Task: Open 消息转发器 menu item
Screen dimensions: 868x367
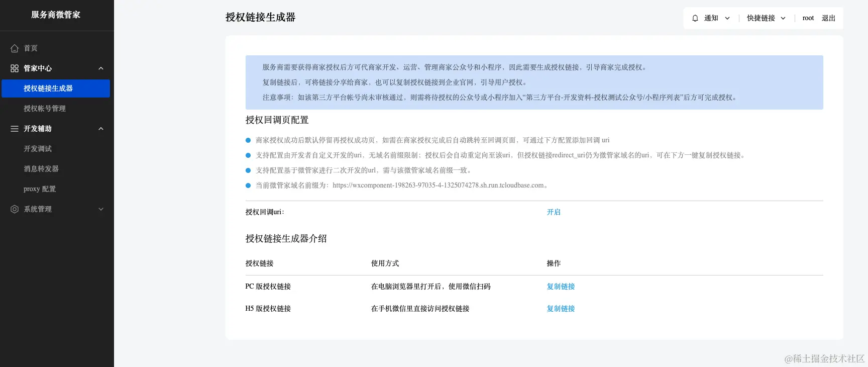Action: 41,169
